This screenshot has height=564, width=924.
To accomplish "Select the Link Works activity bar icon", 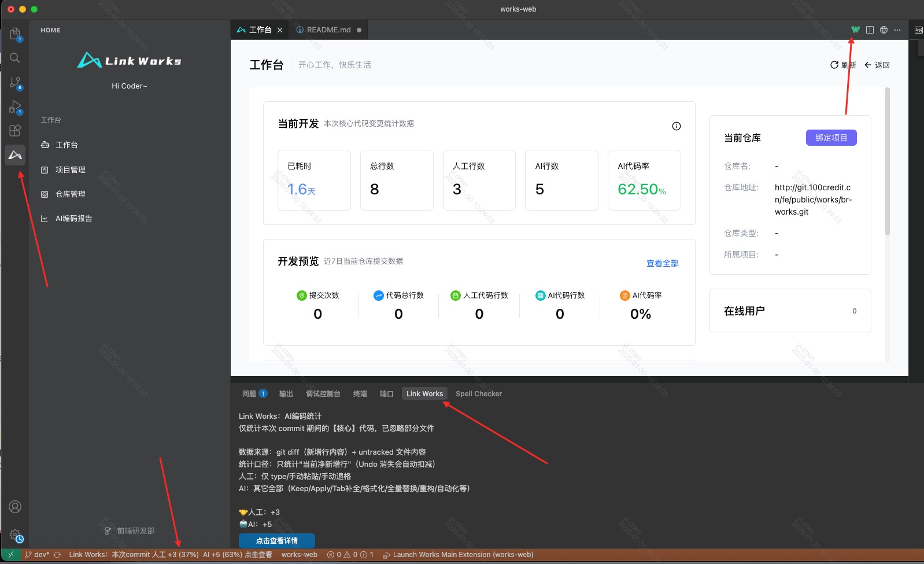I will tap(15, 155).
